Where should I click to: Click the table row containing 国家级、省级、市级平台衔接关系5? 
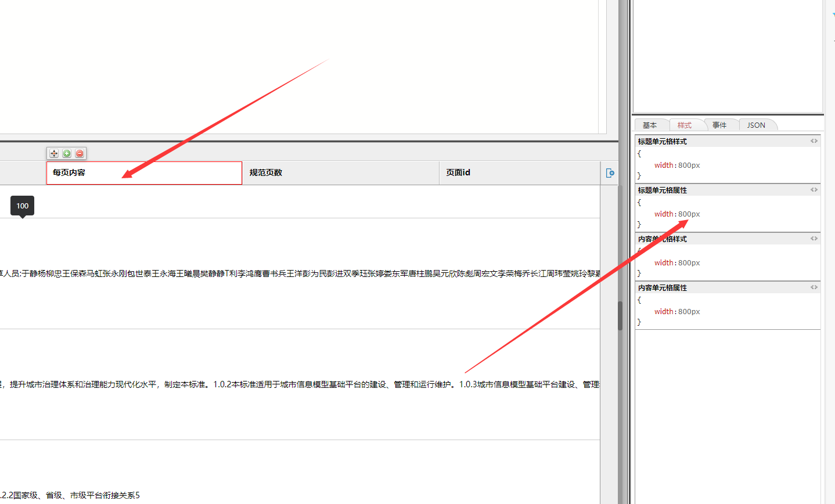(x=300, y=472)
